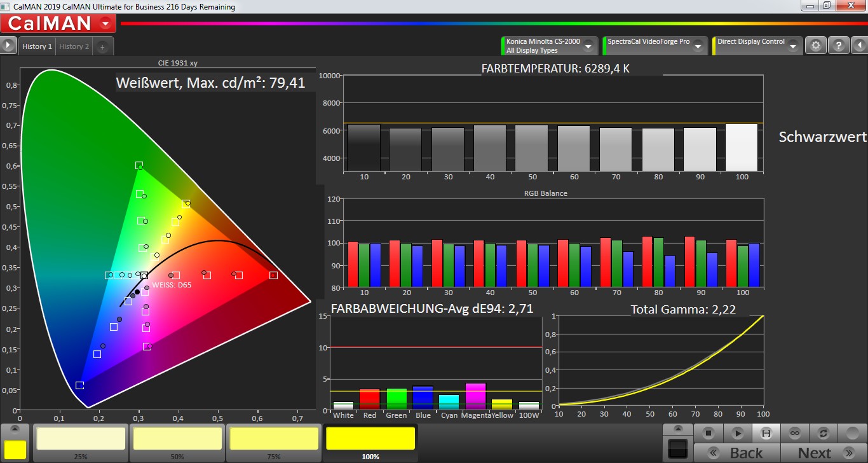868x463 pixels.
Task: Click the 100 bar in color temperature chart
Action: [x=742, y=147]
